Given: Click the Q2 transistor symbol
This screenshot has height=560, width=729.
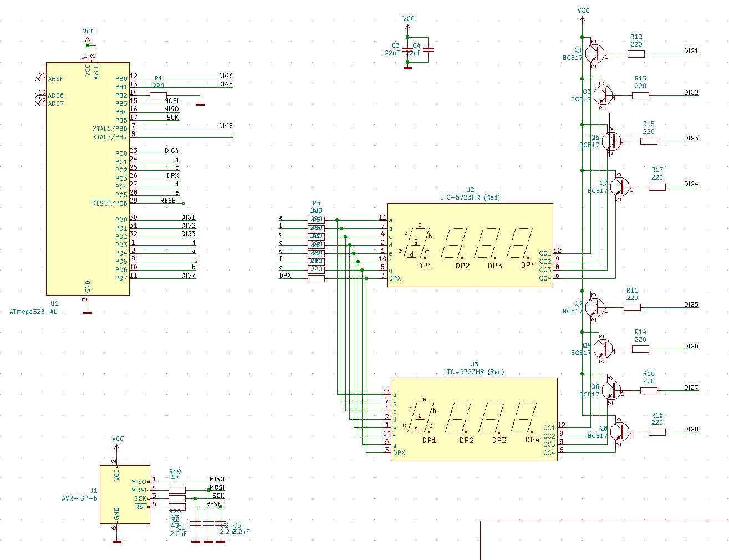Looking at the screenshot, I should click(595, 307).
